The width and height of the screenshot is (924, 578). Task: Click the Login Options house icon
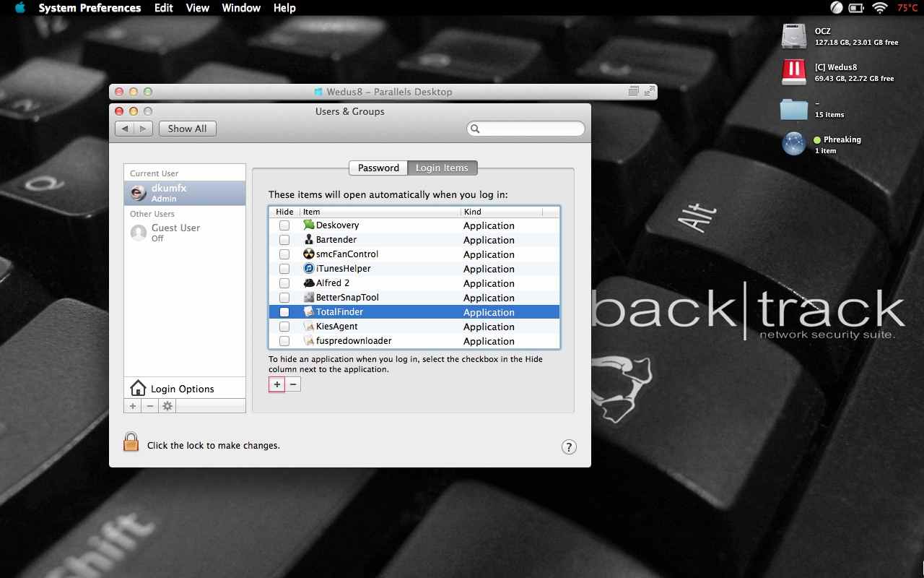[137, 388]
